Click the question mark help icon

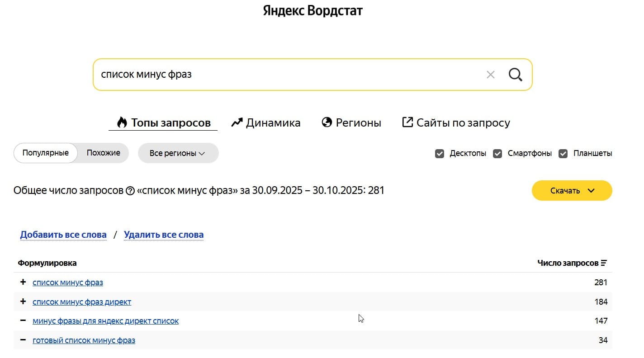(x=130, y=191)
